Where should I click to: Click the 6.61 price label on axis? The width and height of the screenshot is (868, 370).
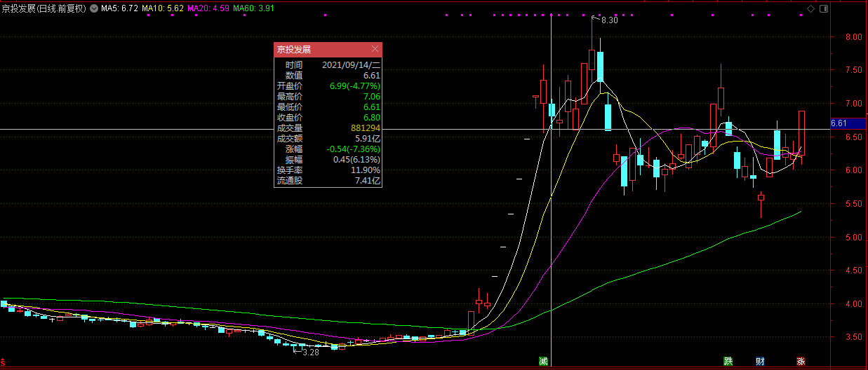[x=839, y=123]
